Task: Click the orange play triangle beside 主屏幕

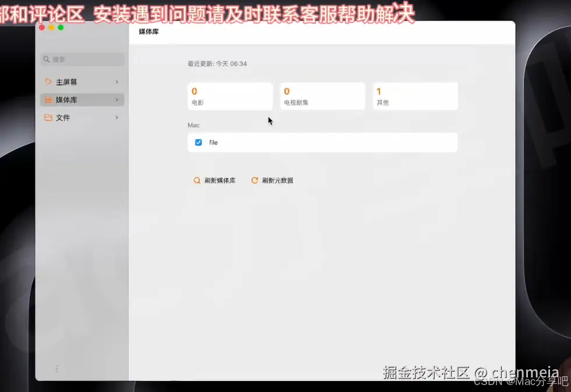Action: [50, 82]
